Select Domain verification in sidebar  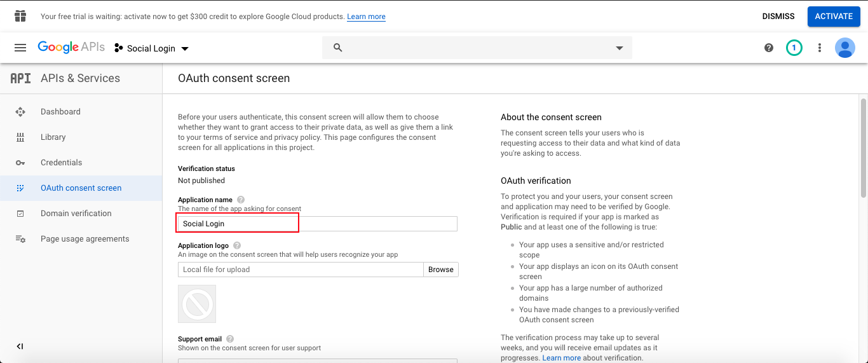click(x=76, y=214)
